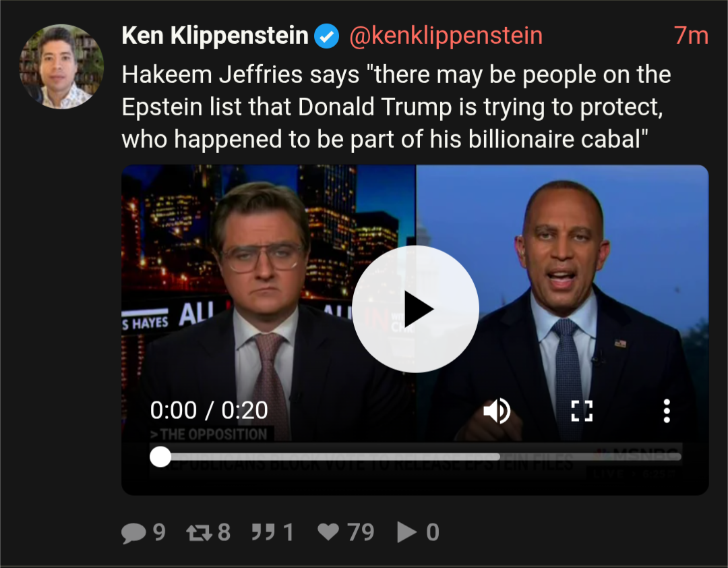Open the video's three-dot options menu
This screenshot has width=728, height=568.
pos(667,411)
